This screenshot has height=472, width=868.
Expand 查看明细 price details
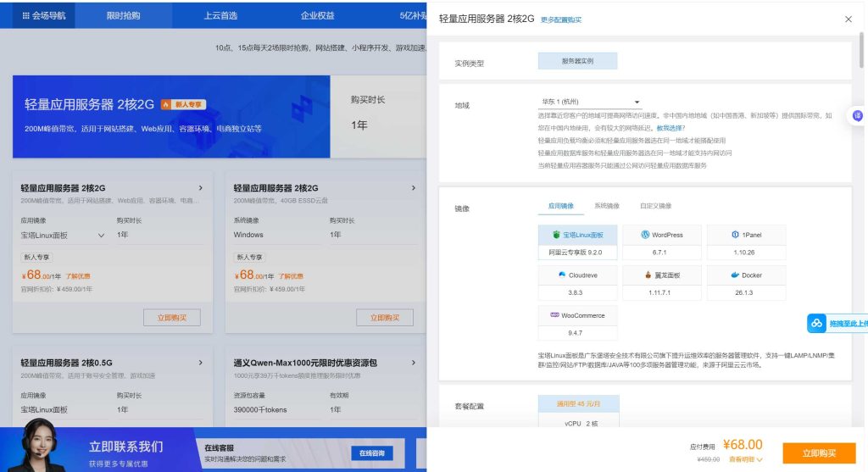746,459
